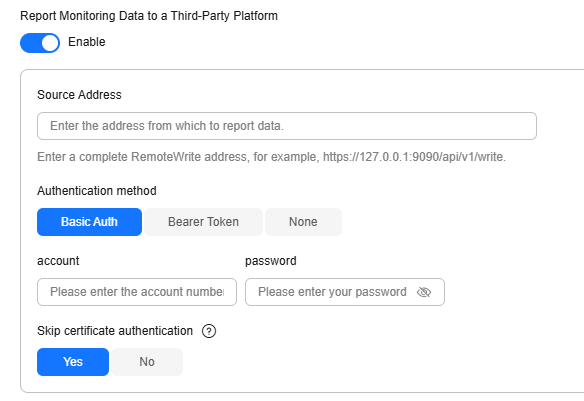The width and height of the screenshot is (584, 401).
Task: Click the Source Address field label
Action: point(79,95)
